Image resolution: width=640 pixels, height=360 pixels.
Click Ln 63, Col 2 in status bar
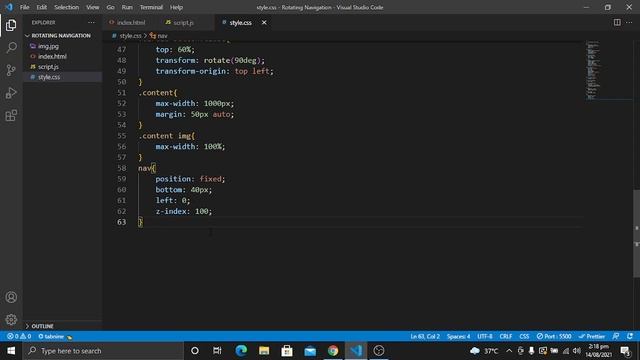pos(425,336)
